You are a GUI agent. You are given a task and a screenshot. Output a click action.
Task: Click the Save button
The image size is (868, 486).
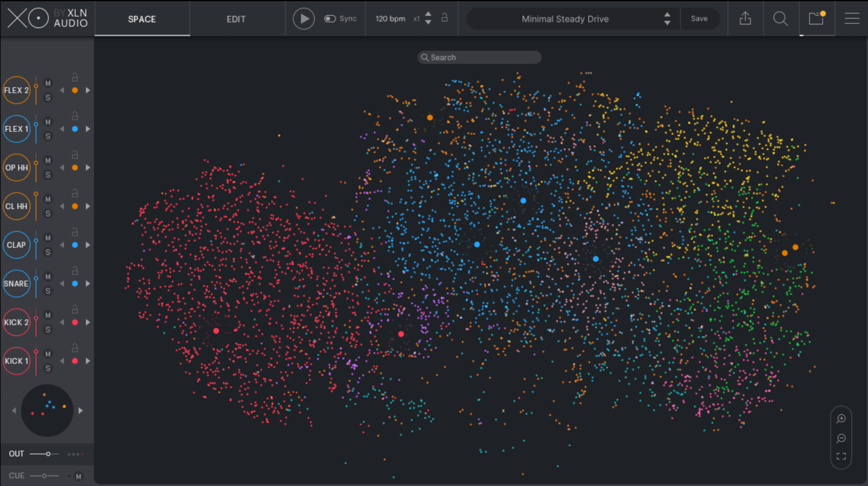pos(699,19)
